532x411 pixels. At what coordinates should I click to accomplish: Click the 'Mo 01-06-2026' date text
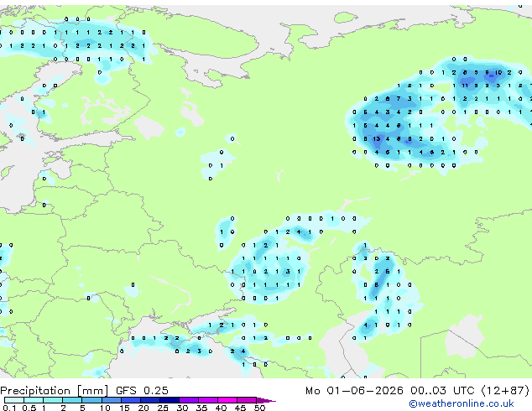(354, 391)
